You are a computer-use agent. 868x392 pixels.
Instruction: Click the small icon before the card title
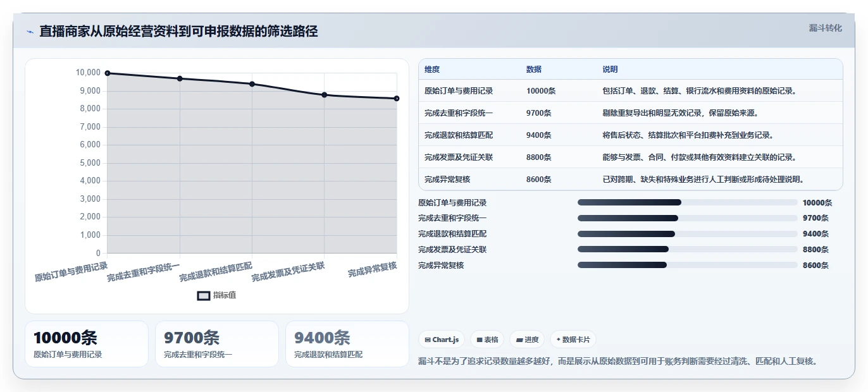point(30,32)
